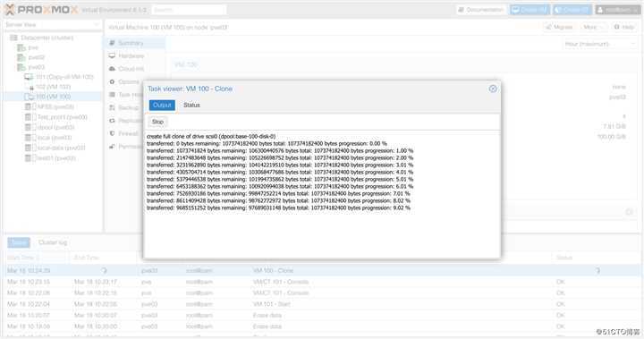
Task: Select the test01 storage entry
Action: click(x=51, y=158)
